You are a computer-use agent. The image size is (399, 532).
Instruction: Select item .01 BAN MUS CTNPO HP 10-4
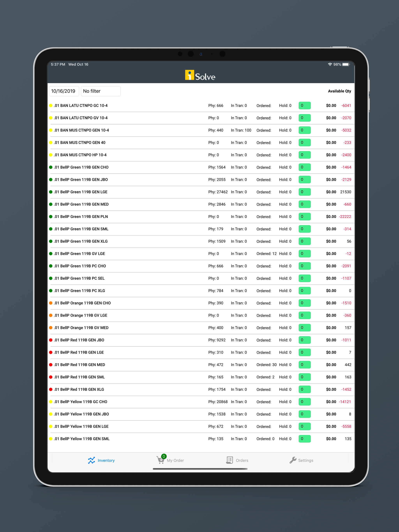click(80, 155)
